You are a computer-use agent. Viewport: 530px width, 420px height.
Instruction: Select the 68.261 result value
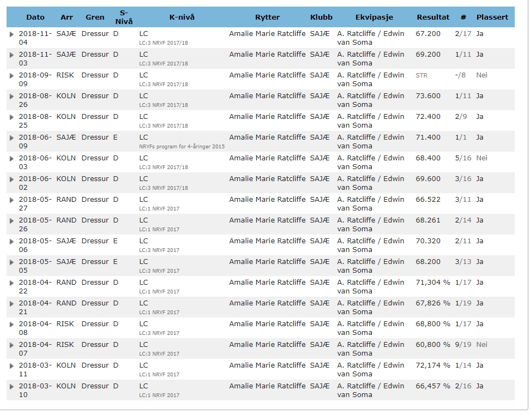[428, 220]
